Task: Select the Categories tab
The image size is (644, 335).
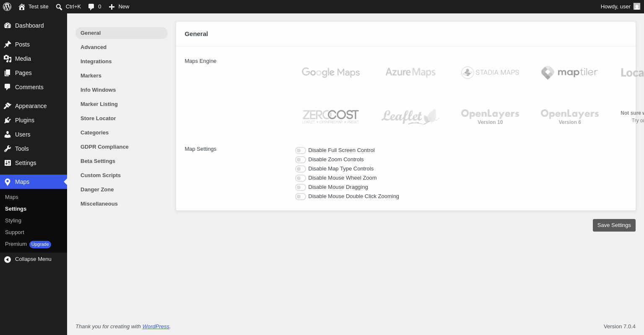Action: pyautogui.click(x=122, y=133)
